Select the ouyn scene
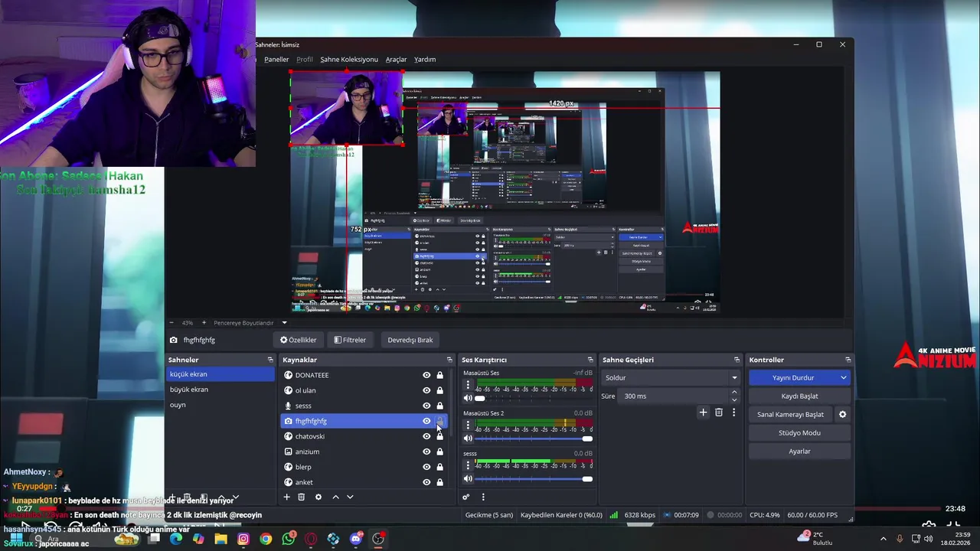 (220, 405)
